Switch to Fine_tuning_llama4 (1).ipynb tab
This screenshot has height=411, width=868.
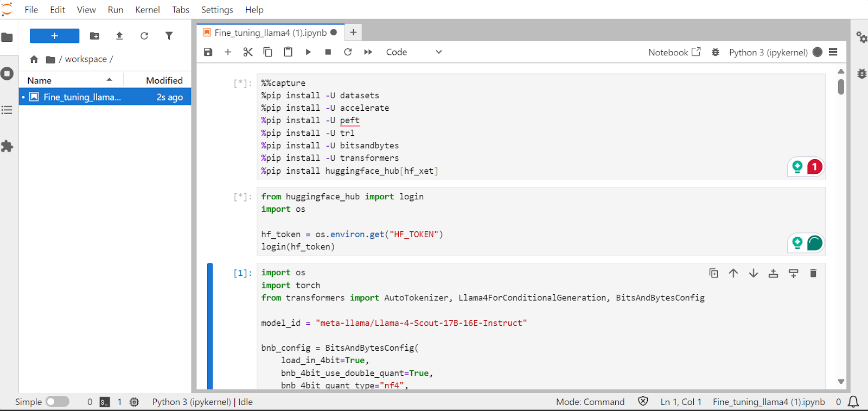point(270,33)
